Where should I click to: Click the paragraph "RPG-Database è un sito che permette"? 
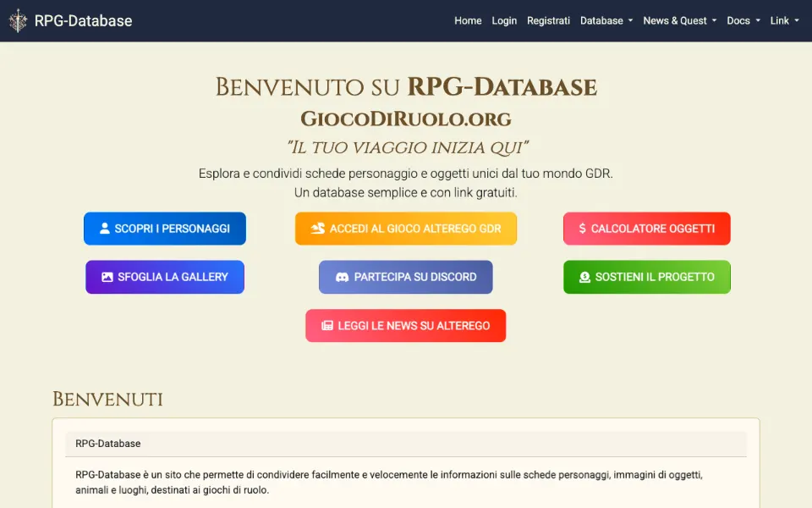pyautogui.click(x=389, y=482)
